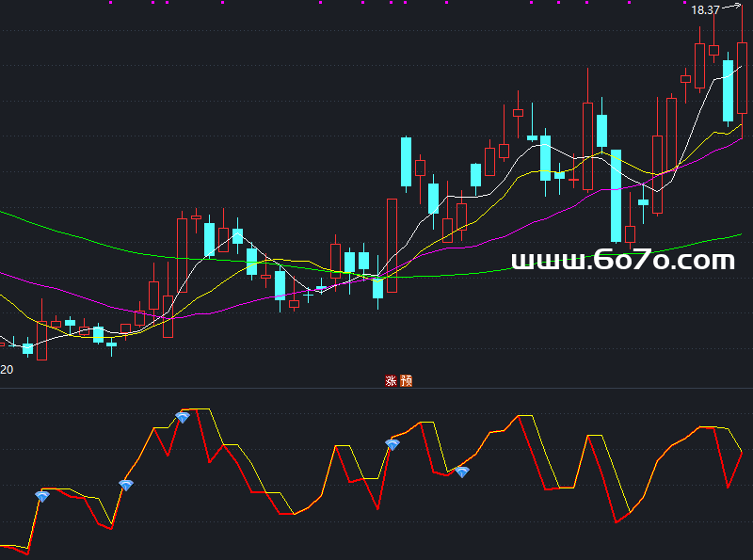753x560 pixels.
Task: Click the arrow beside the 18.37 label
Action: pyautogui.click(x=732, y=8)
